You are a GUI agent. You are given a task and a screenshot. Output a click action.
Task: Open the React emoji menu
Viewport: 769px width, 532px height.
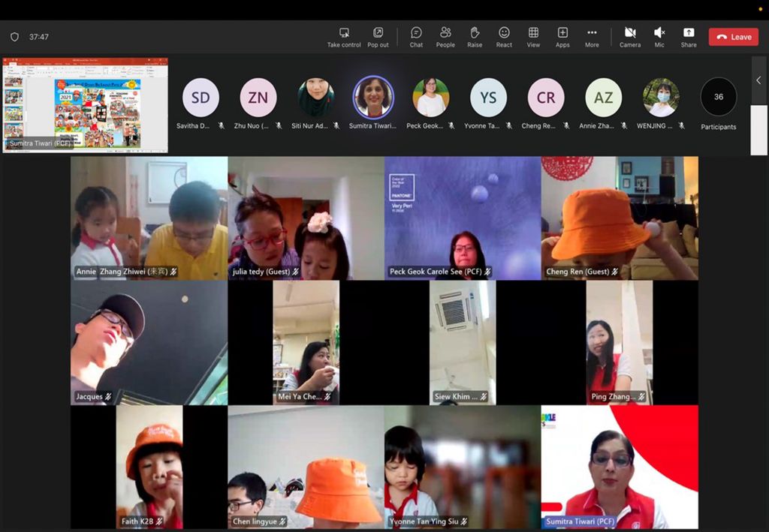click(504, 38)
